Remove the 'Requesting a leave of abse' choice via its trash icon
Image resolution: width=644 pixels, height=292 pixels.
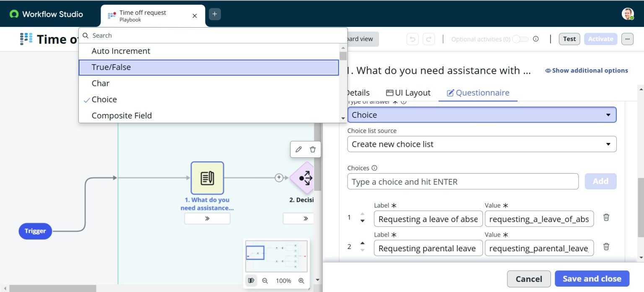click(x=606, y=217)
